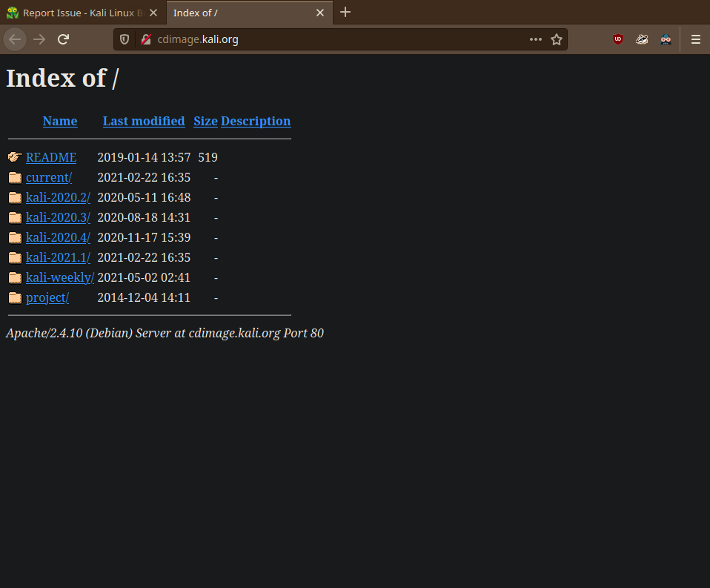Sort the listing by Size header
710x588 pixels.
tap(205, 121)
